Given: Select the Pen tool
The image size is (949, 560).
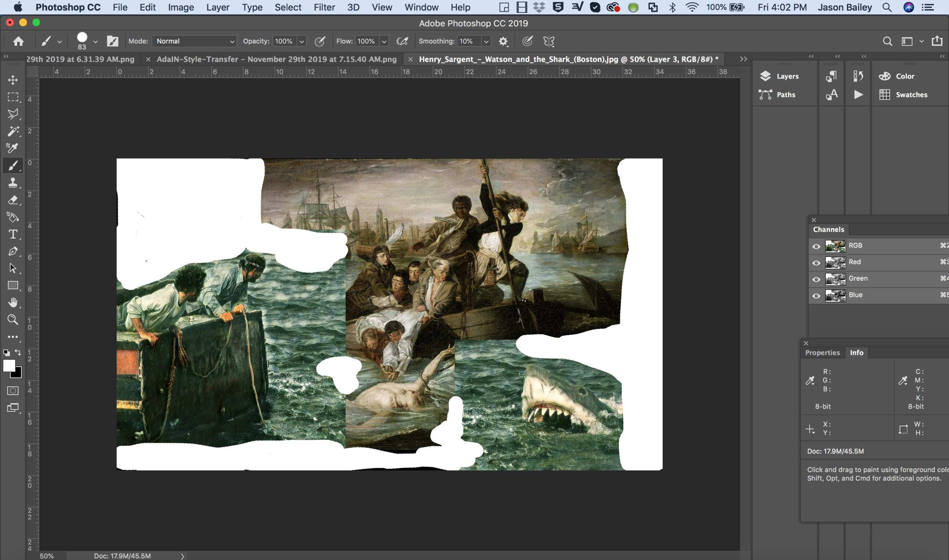Looking at the screenshot, I should pos(13,251).
